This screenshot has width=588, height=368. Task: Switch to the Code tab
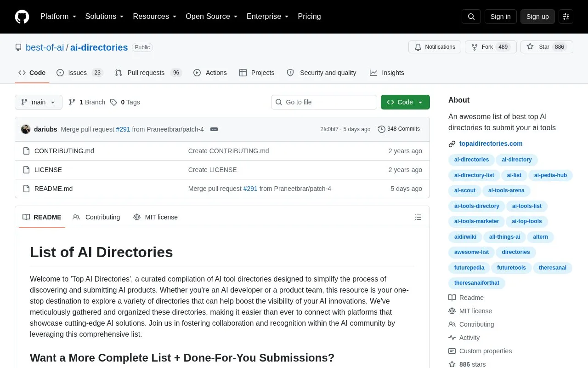tap(32, 73)
